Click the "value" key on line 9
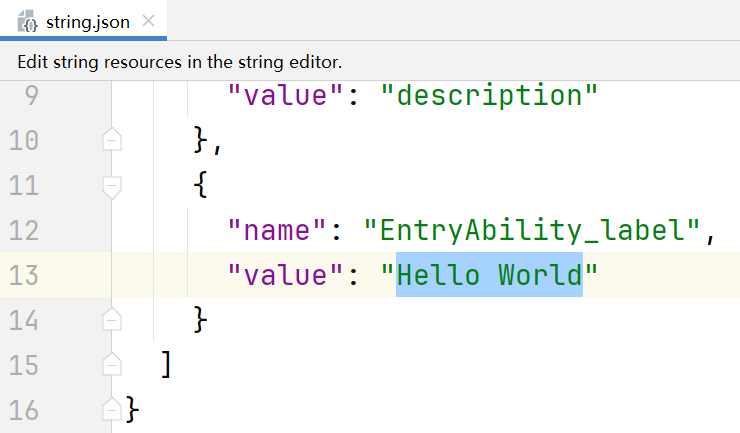740x433 pixels. [x=285, y=95]
